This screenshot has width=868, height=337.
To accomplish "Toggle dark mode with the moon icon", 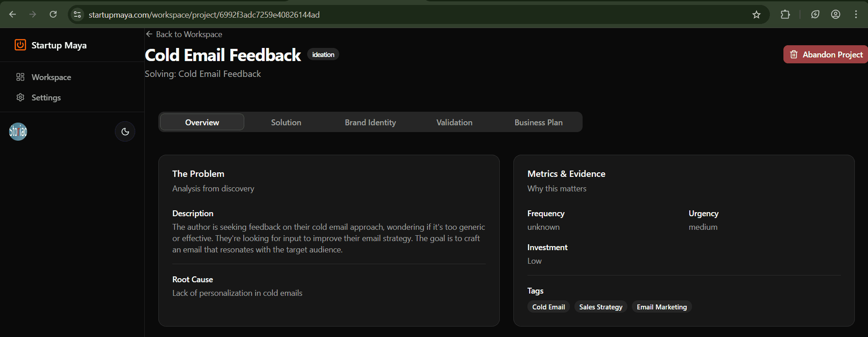I will [125, 132].
